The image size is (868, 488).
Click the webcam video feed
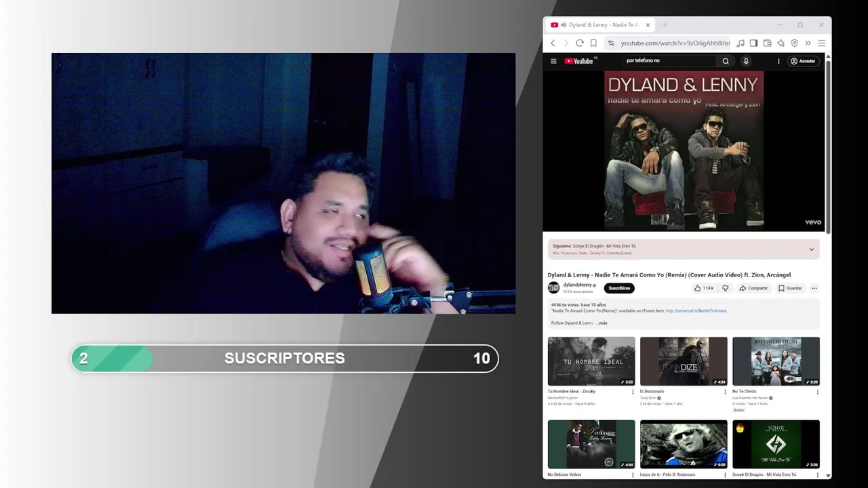[283, 183]
